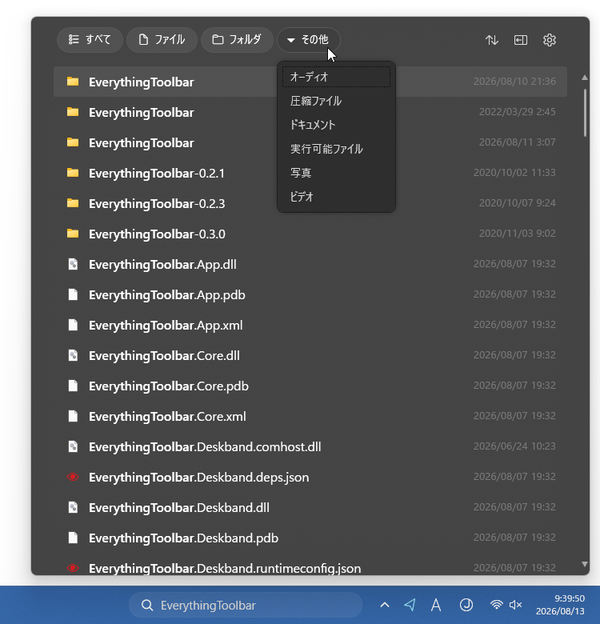Viewport: 600px width, 624px height.
Task: Switch the IME input mode A indicator
Action: (436, 605)
